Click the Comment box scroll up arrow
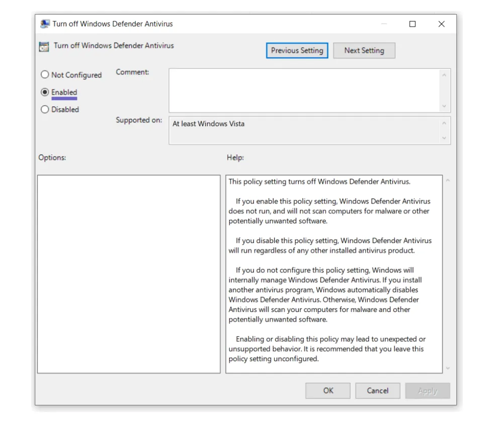The height and width of the screenshot is (421, 504). click(x=444, y=75)
